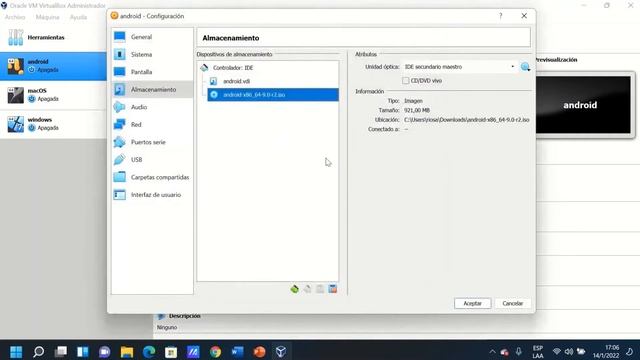Open Widgets from the taskbar
The image size is (640, 360).
[82, 351]
